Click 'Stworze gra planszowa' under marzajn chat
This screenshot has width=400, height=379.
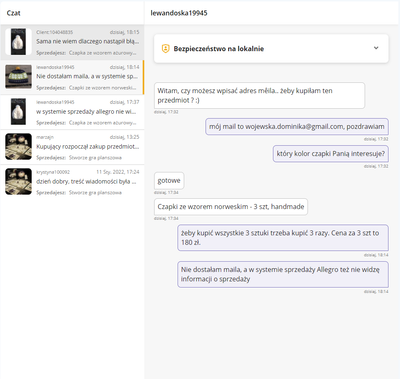point(95,158)
